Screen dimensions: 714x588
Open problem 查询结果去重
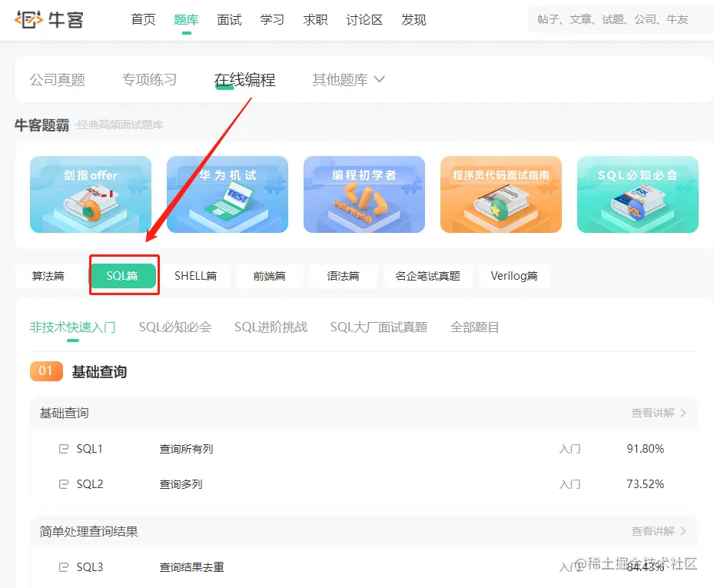191,567
